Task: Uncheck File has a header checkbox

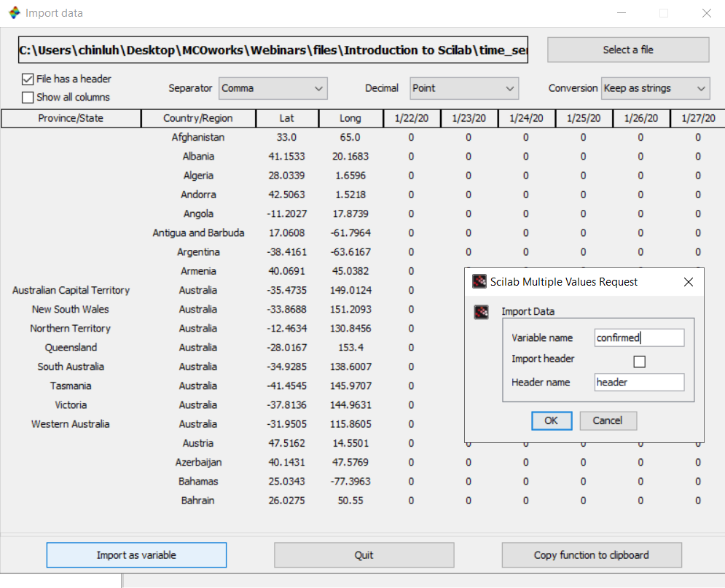Action: pos(28,79)
